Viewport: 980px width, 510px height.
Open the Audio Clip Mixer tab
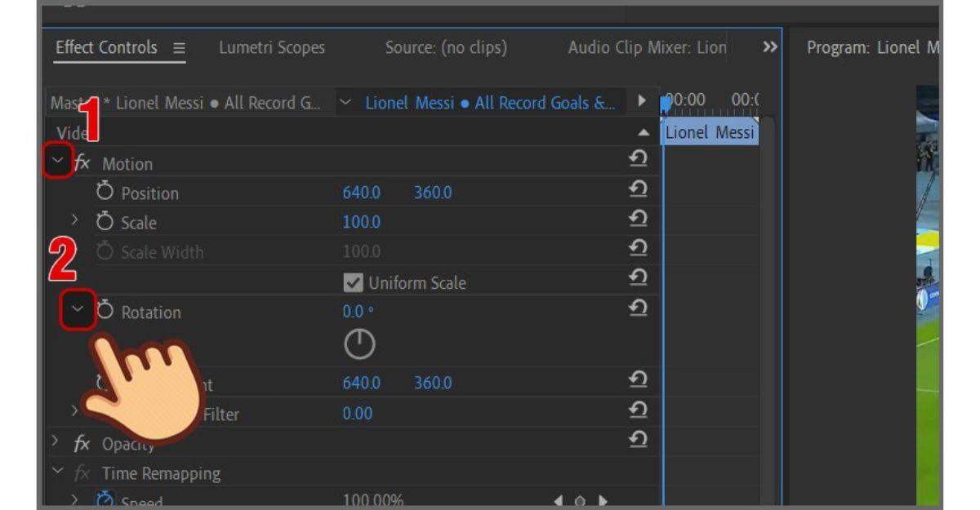point(647,48)
